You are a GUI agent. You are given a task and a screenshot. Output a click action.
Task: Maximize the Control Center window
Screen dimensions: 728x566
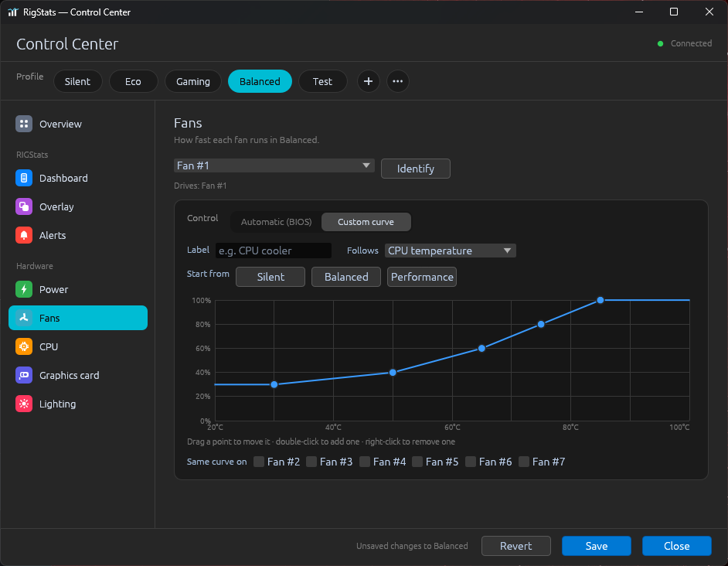click(x=674, y=12)
